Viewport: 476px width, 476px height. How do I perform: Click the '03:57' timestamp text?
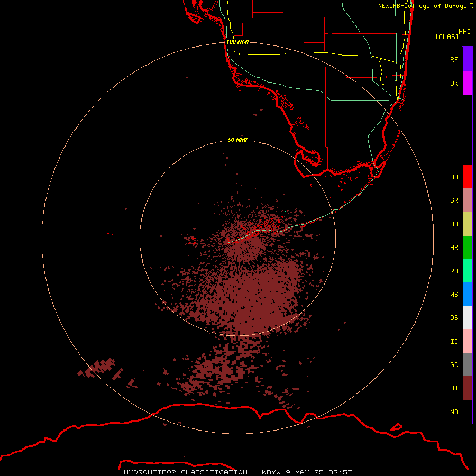pos(340,472)
